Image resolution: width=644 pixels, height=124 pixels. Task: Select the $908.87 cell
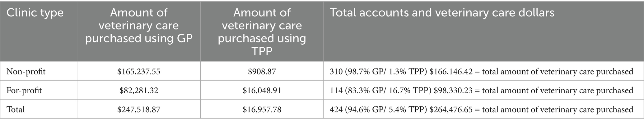click(x=262, y=72)
